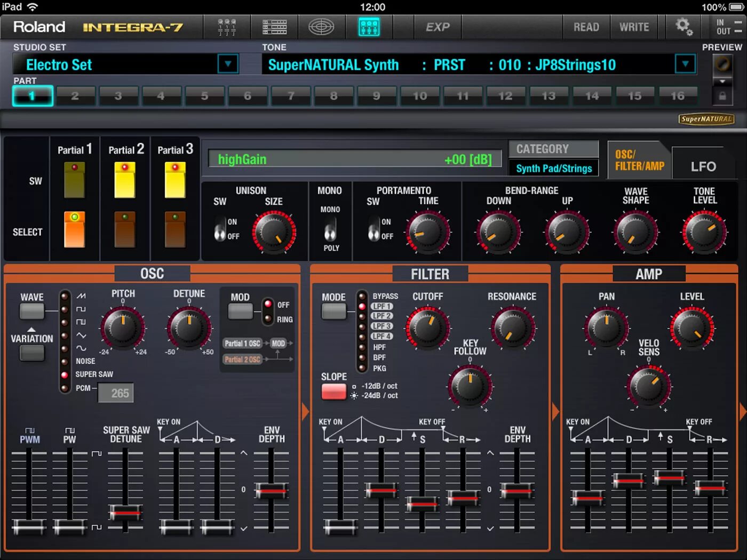Click the OSC Detune knob
Viewport: 747px width, 560px height.
[189, 327]
